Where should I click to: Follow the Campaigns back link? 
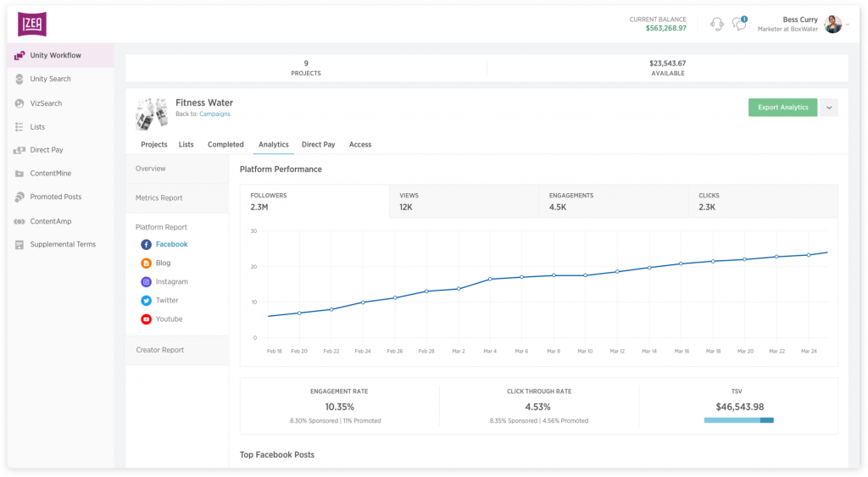pos(214,114)
